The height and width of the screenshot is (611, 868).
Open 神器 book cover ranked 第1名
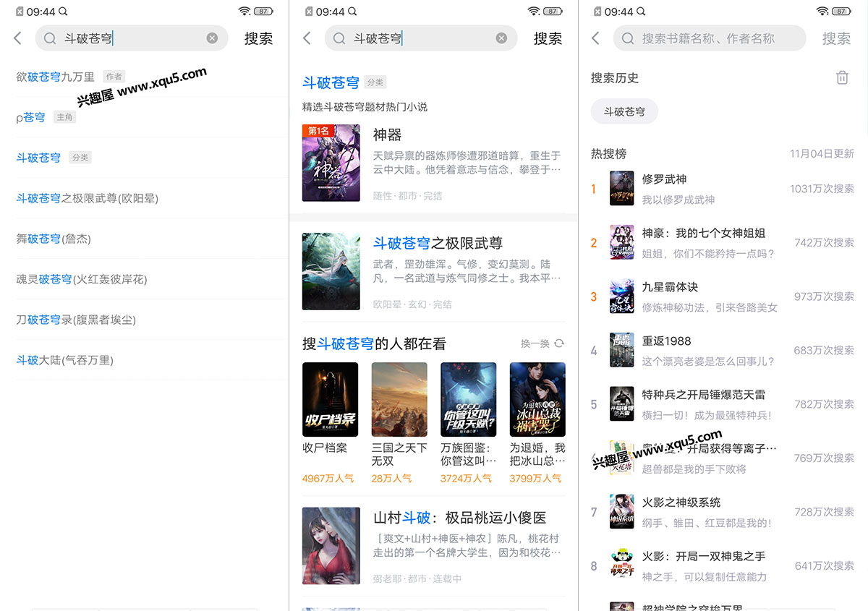point(331,163)
